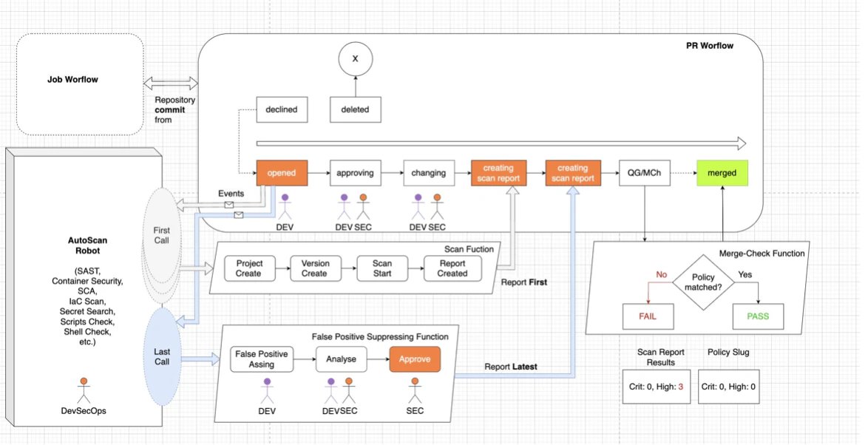Select the QG/MCh box
The image size is (868, 445).
click(x=645, y=173)
